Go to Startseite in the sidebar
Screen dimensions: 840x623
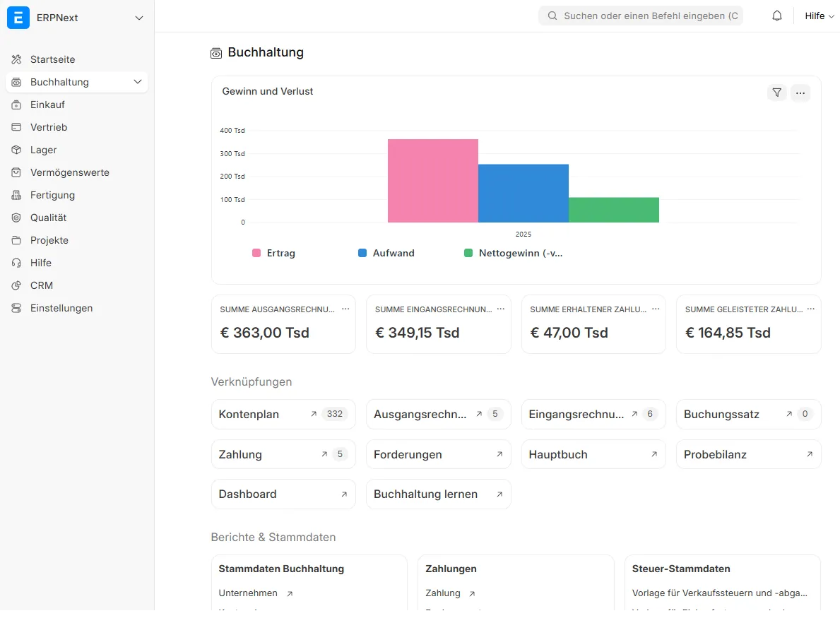tap(52, 59)
